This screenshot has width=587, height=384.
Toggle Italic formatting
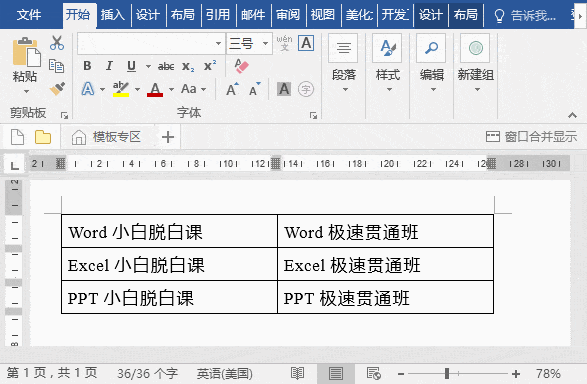coord(109,66)
